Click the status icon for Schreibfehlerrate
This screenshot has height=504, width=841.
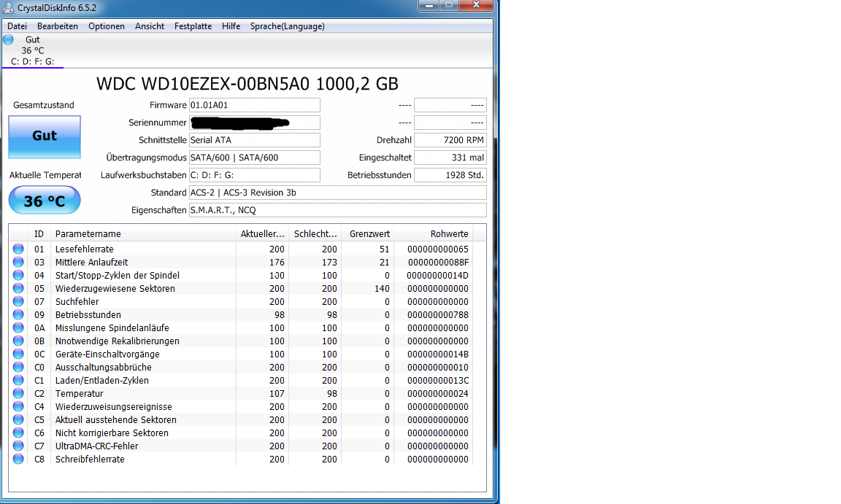point(18,459)
